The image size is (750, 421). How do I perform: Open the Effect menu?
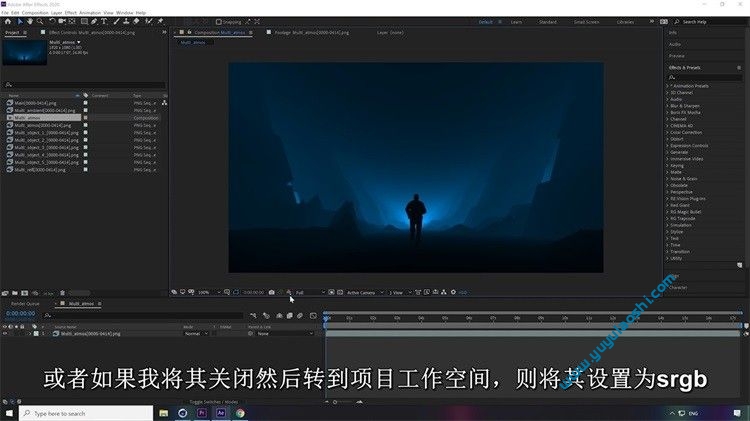pos(70,13)
